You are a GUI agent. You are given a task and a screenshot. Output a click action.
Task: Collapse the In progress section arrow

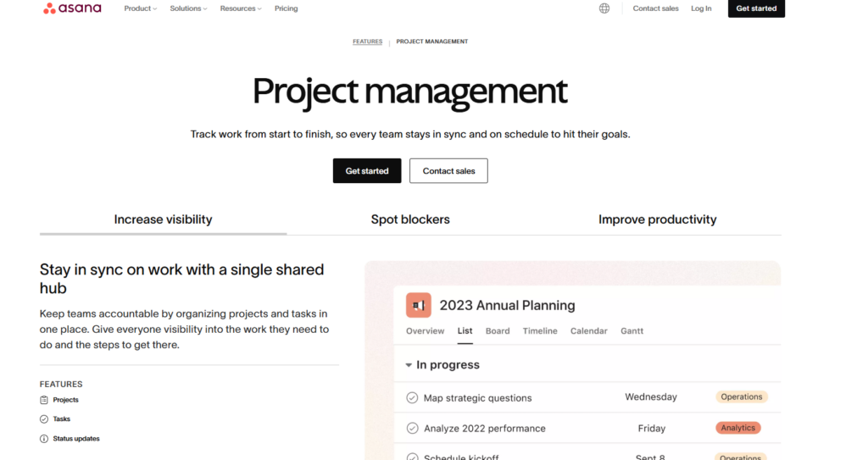pos(409,365)
